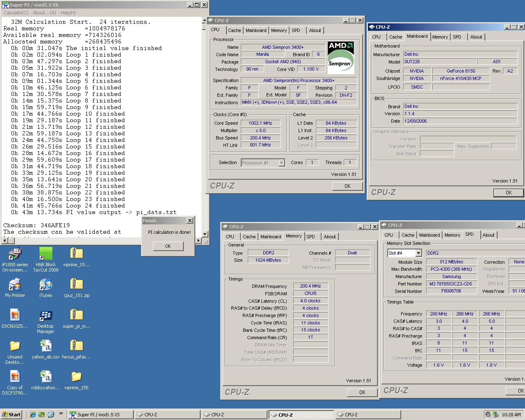This screenshot has height=420, width=525.
Task: Click the processor Name field AMD Sempron 3400+
Action: (x=283, y=47)
